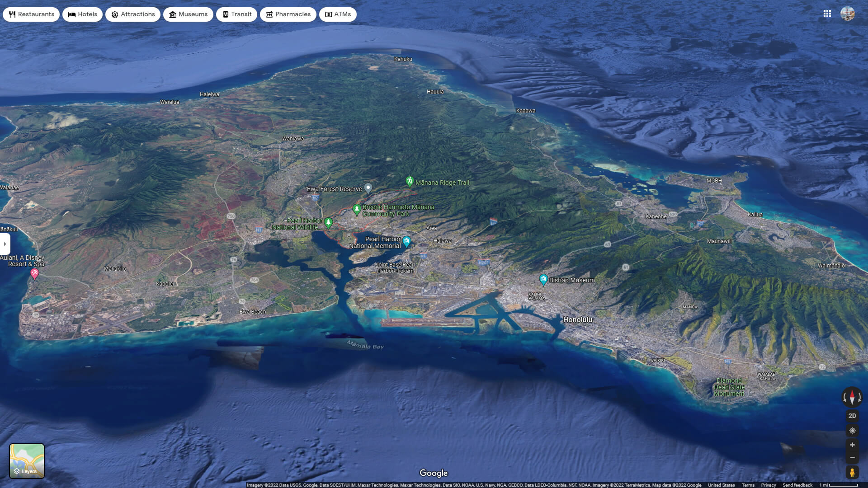Click the show your location icon

click(852, 431)
